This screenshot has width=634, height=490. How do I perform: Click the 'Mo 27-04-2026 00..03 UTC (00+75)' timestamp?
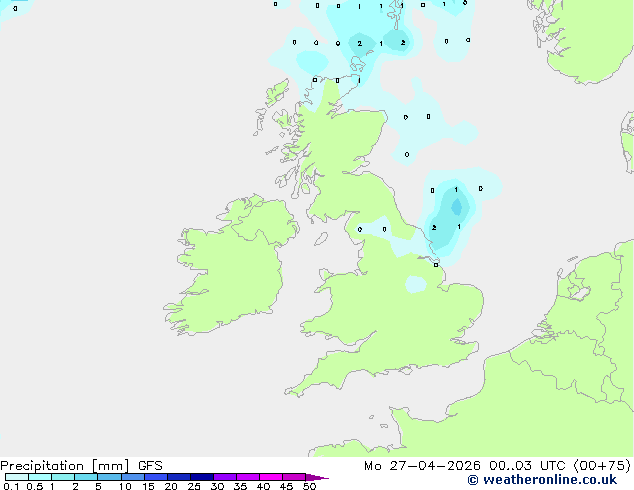click(497, 466)
